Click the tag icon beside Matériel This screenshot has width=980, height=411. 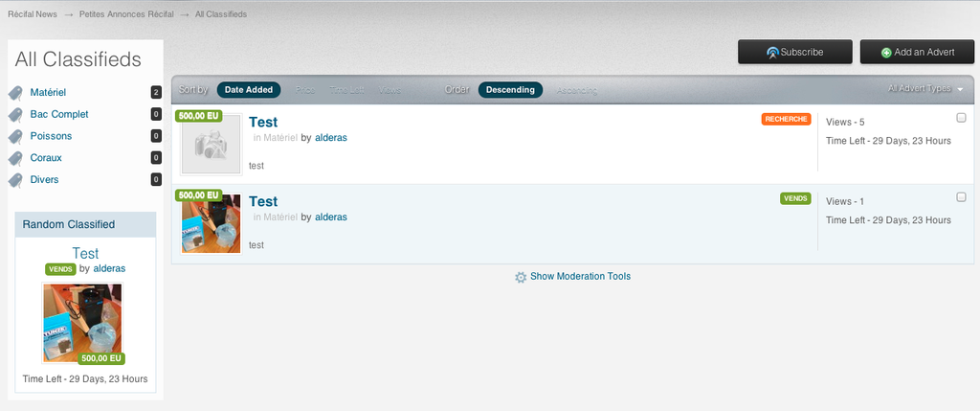(15, 93)
